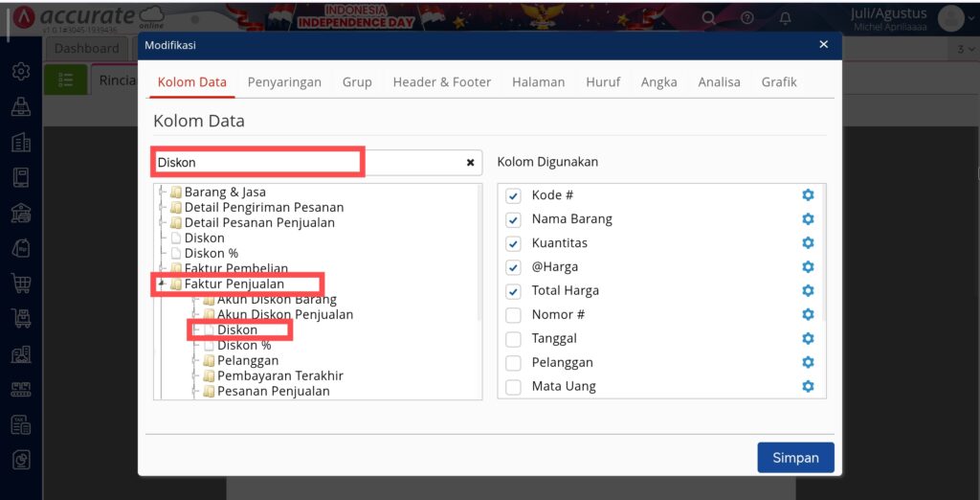Open settings gear for Pelanggan column
The height and width of the screenshot is (500, 980).
808,362
